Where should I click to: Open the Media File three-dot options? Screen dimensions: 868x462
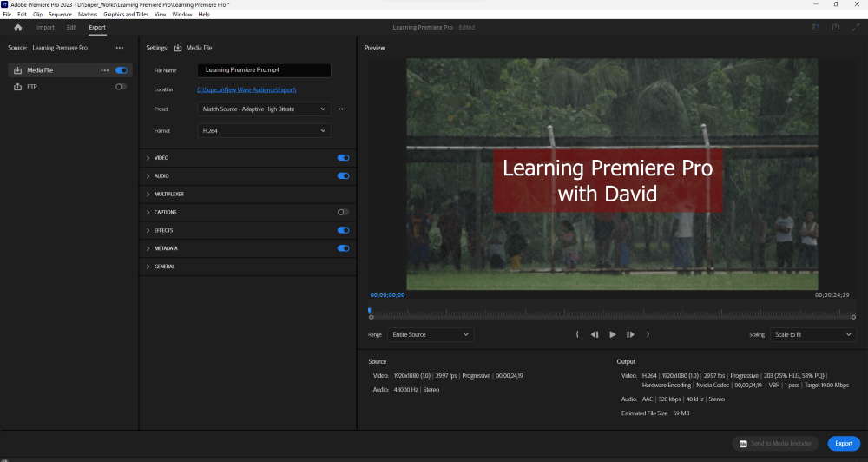tap(105, 70)
